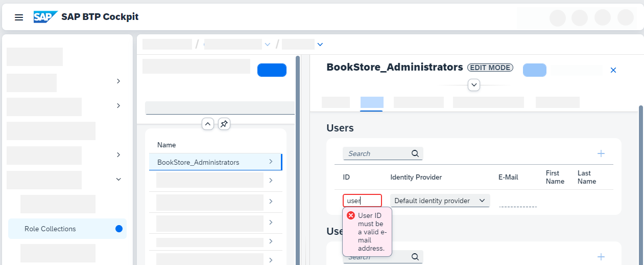Select the BookStore_Administrators list row
Image resolution: width=644 pixels, height=265 pixels.
click(x=216, y=162)
